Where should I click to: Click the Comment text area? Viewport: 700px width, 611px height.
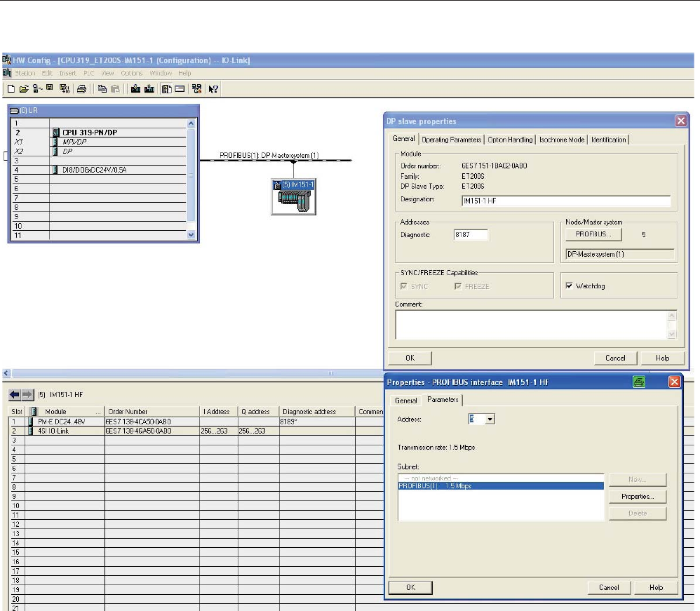pyautogui.click(x=532, y=325)
